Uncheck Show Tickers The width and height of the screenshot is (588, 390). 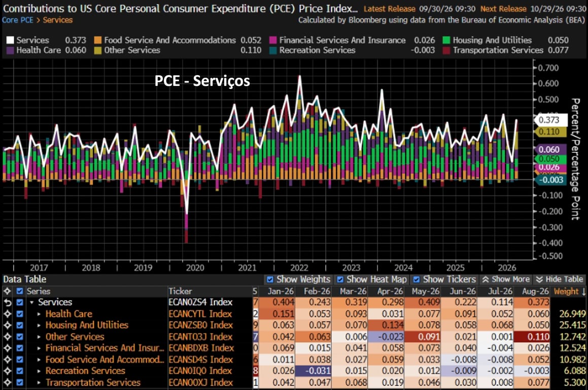pos(416,280)
